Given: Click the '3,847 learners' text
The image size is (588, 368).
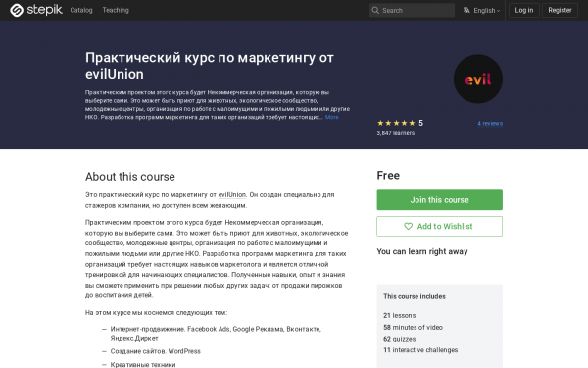Looking at the screenshot, I should (396, 133).
